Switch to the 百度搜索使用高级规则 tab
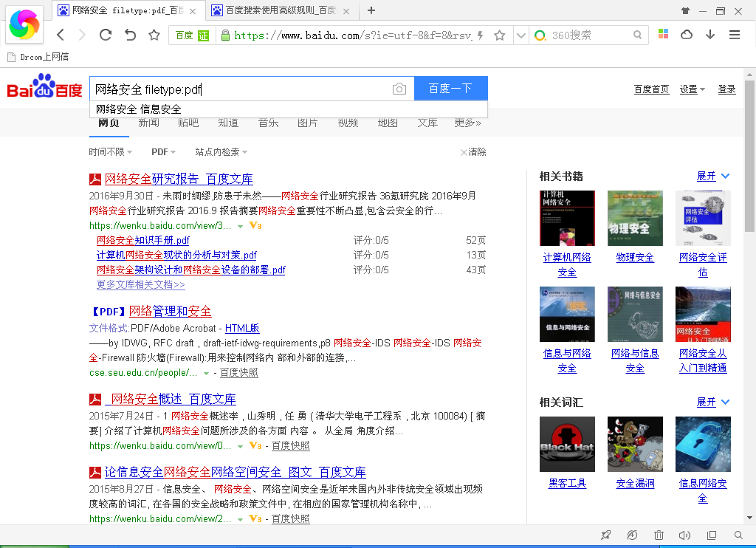 (280, 10)
